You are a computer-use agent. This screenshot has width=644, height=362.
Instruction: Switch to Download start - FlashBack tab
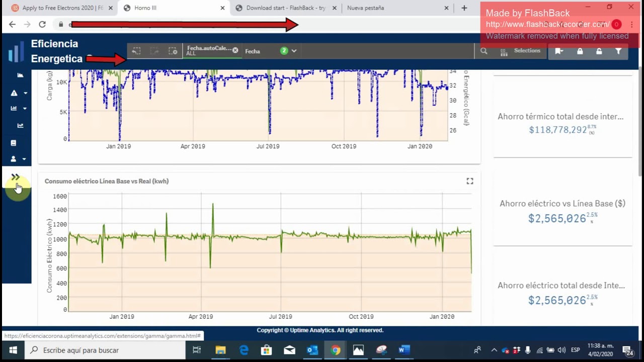coord(285,8)
